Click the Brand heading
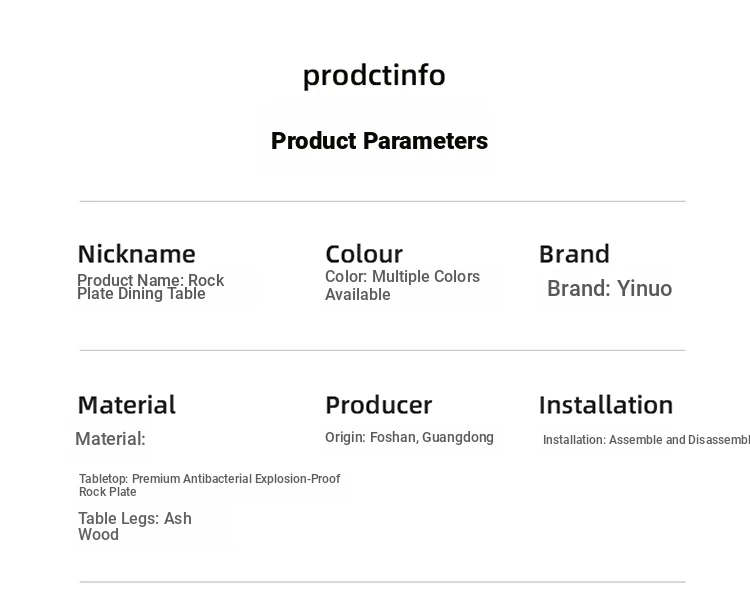 pos(574,254)
